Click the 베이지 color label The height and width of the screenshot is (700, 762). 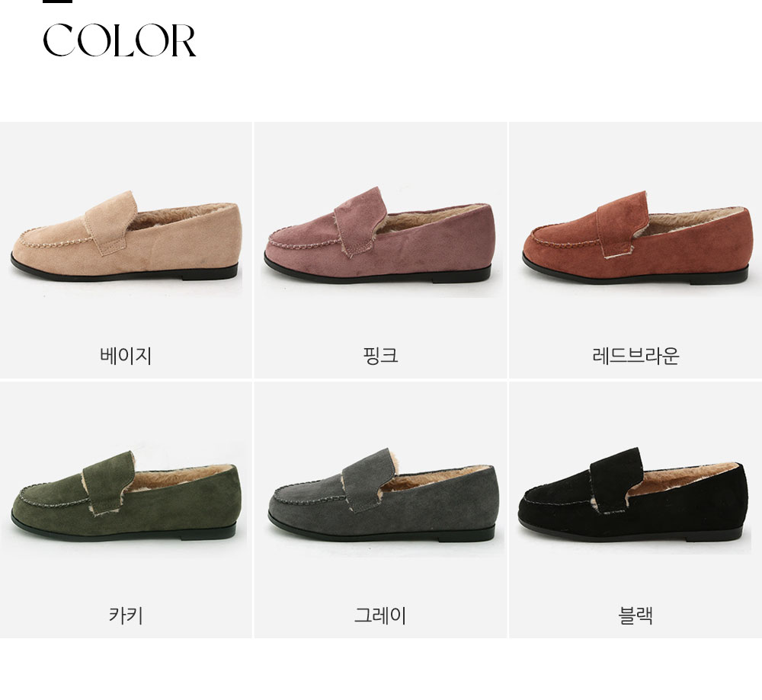pos(126,356)
